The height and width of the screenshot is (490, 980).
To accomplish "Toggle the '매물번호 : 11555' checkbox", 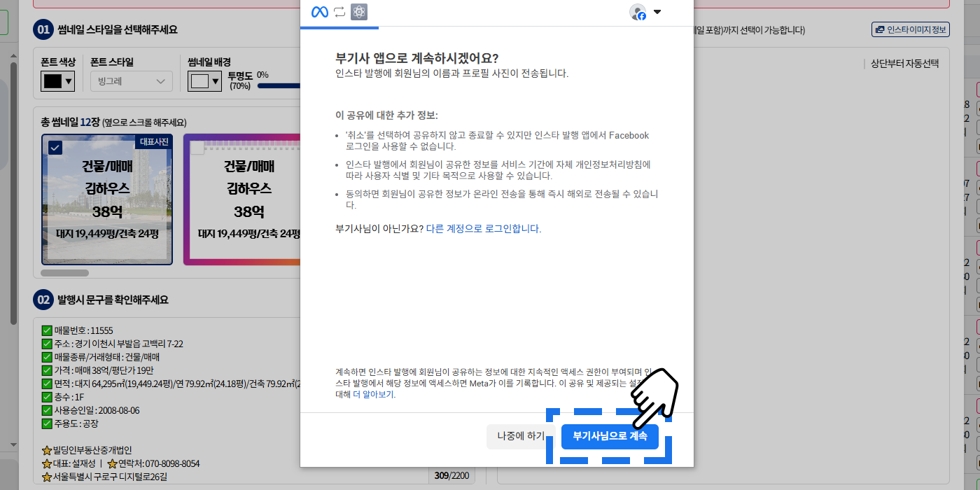I will pos(47,330).
